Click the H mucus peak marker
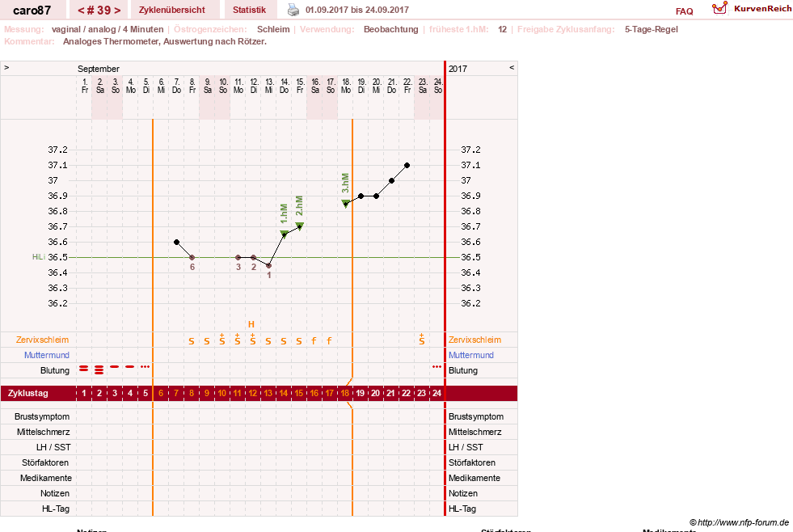 pyautogui.click(x=251, y=324)
